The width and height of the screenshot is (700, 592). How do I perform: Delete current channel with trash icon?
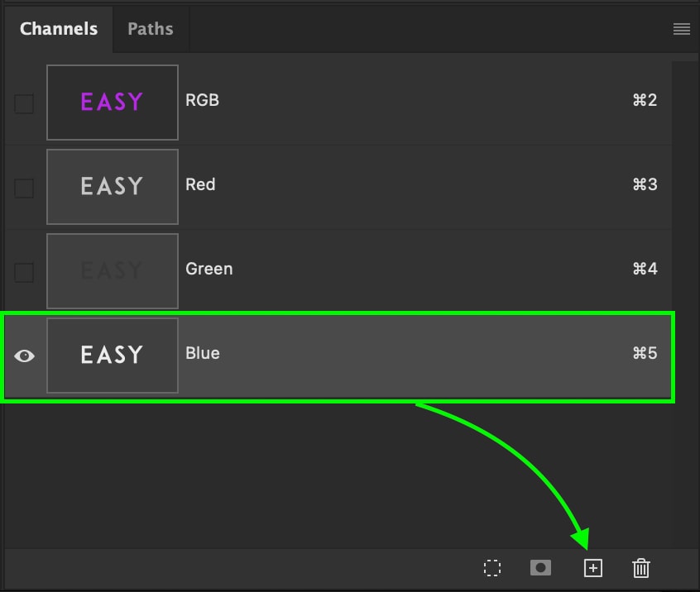[x=641, y=568]
